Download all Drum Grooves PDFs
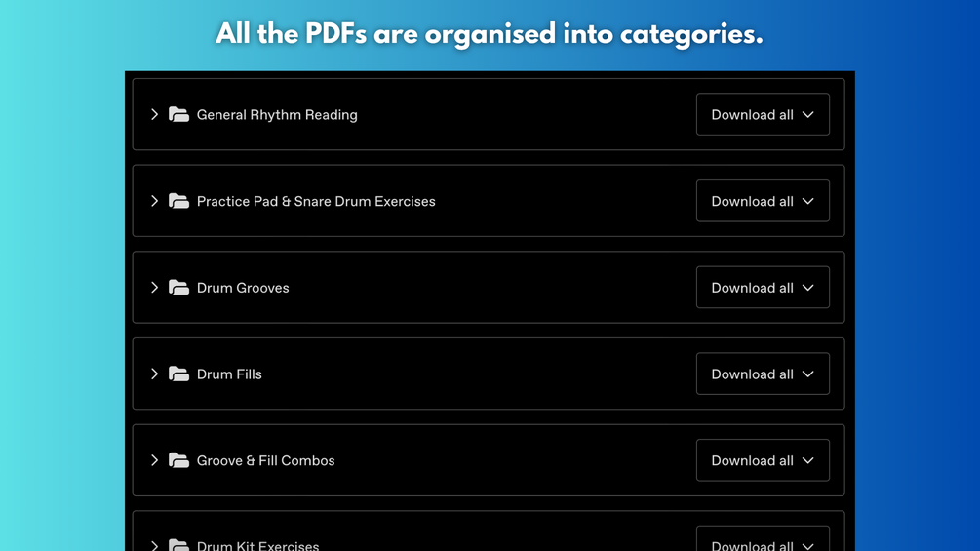 click(x=763, y=288)
